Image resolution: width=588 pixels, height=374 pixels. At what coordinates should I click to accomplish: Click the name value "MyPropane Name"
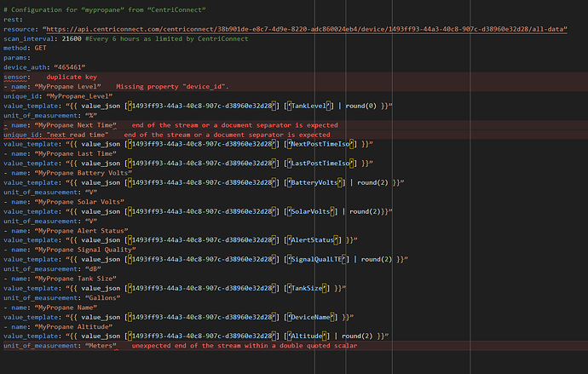pyautogui.click(x=66, y=308)
